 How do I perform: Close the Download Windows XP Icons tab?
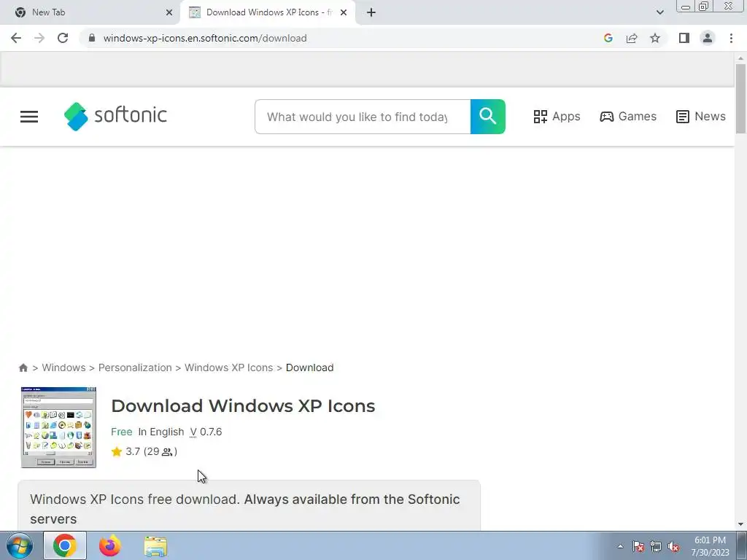pyautogui.click(x=344, y=12)
